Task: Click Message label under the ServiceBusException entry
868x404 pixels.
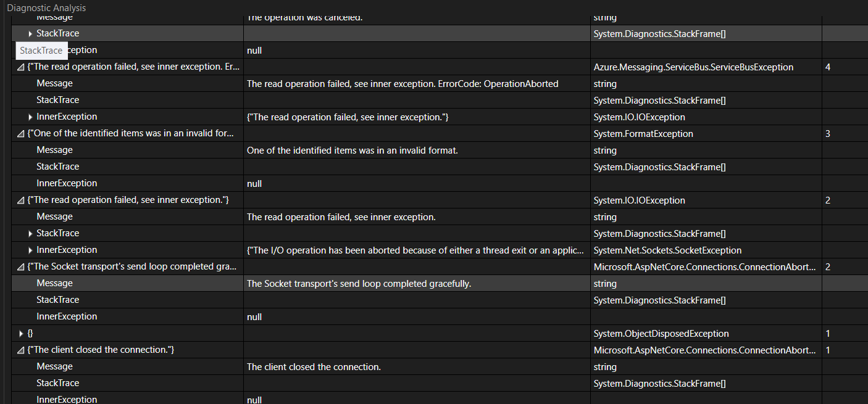Action: tap(54, 84)
